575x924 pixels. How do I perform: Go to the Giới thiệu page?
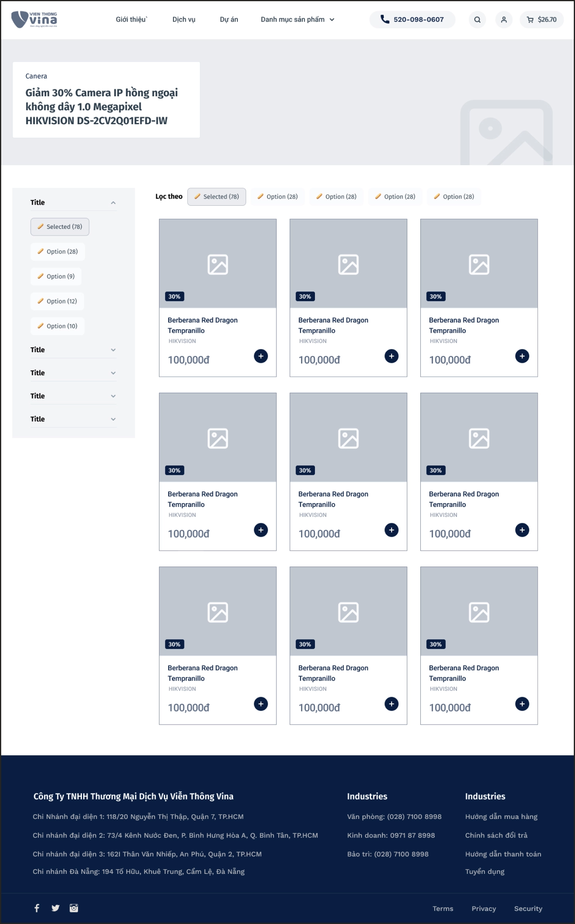click(132, 19)
